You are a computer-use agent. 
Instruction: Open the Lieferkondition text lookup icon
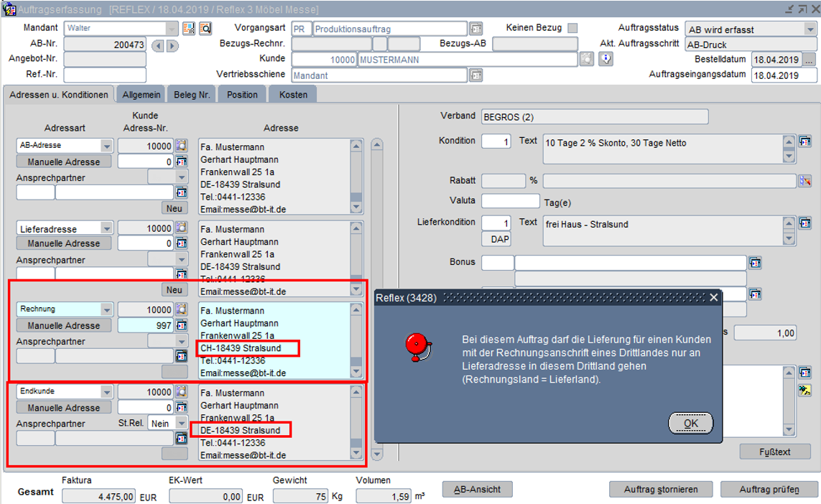[x=804, y=223]
